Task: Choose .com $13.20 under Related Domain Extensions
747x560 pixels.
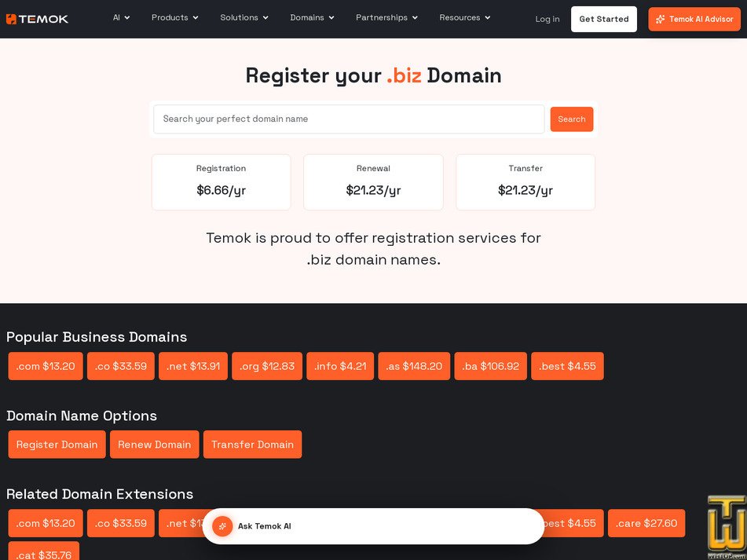Action: pos(46,523)
